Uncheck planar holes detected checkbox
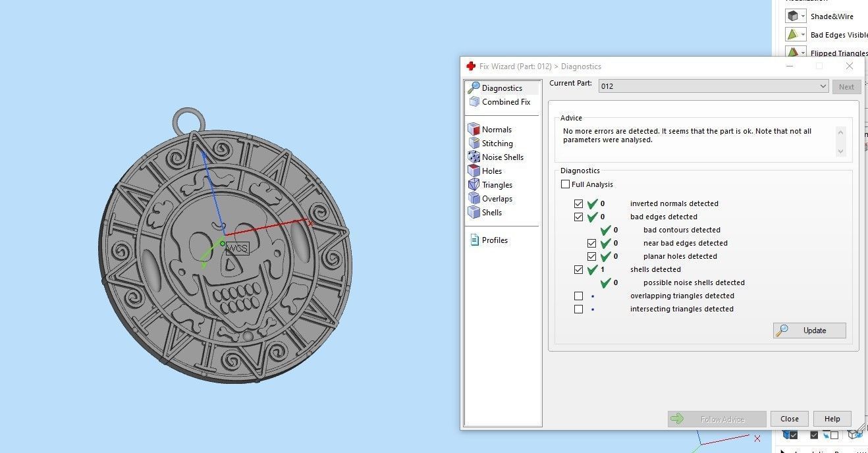The image size is (868, 453). 591,256
